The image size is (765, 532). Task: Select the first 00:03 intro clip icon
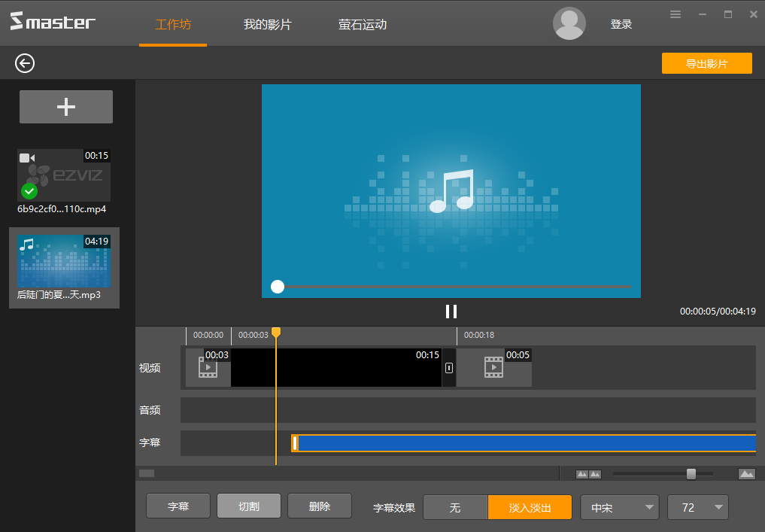tap(208, 367)
